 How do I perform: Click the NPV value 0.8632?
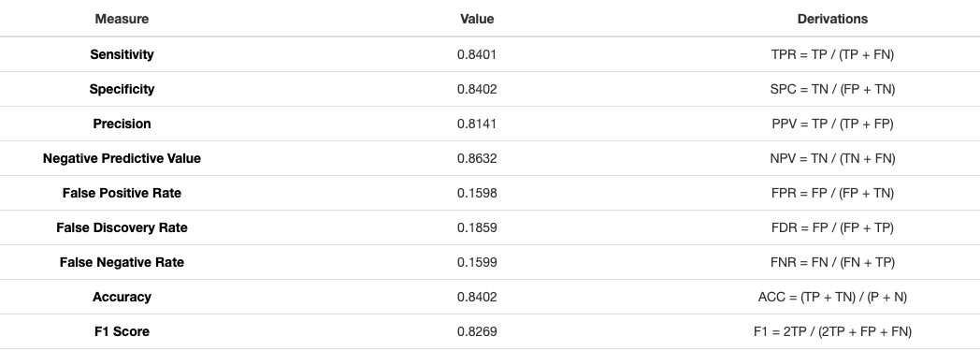(x=477, y=158)
